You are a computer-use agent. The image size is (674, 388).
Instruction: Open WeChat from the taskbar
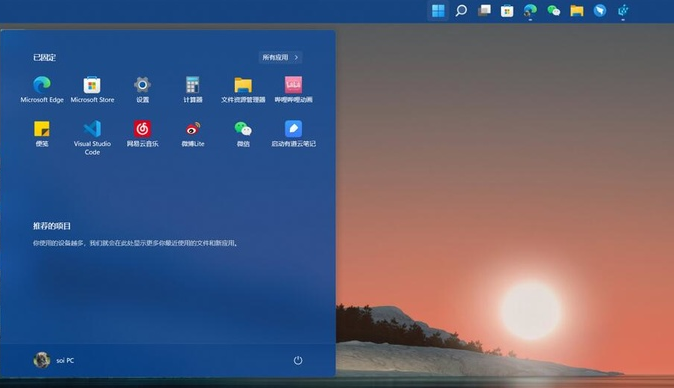[x=554, y=10]
